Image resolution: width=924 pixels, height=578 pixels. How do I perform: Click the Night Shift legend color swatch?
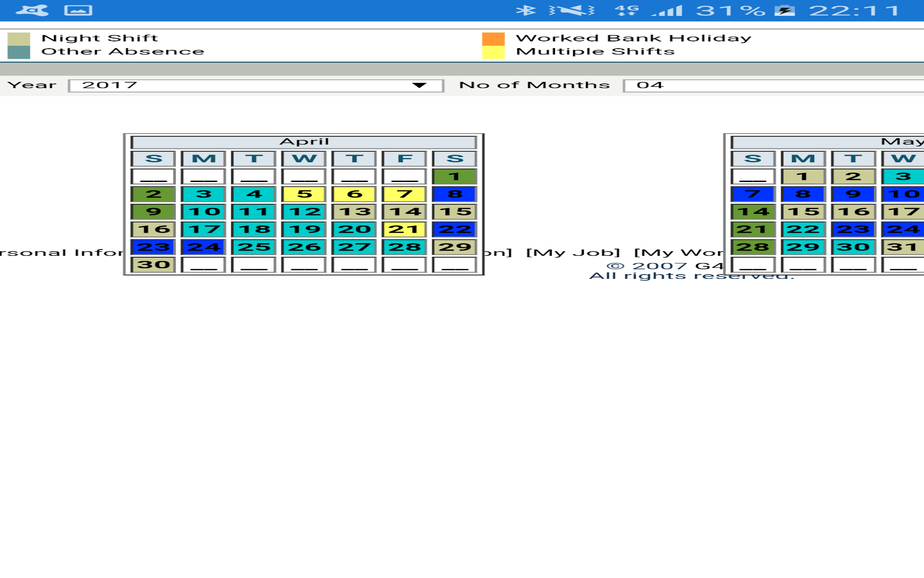pos(19,39)
